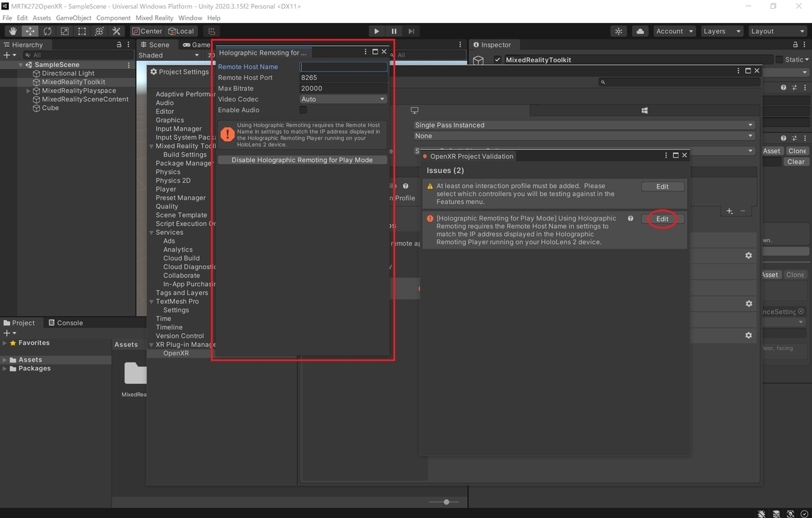Open OpenXR Project Validation window options
812x518 pixels.
coord(667,156)
